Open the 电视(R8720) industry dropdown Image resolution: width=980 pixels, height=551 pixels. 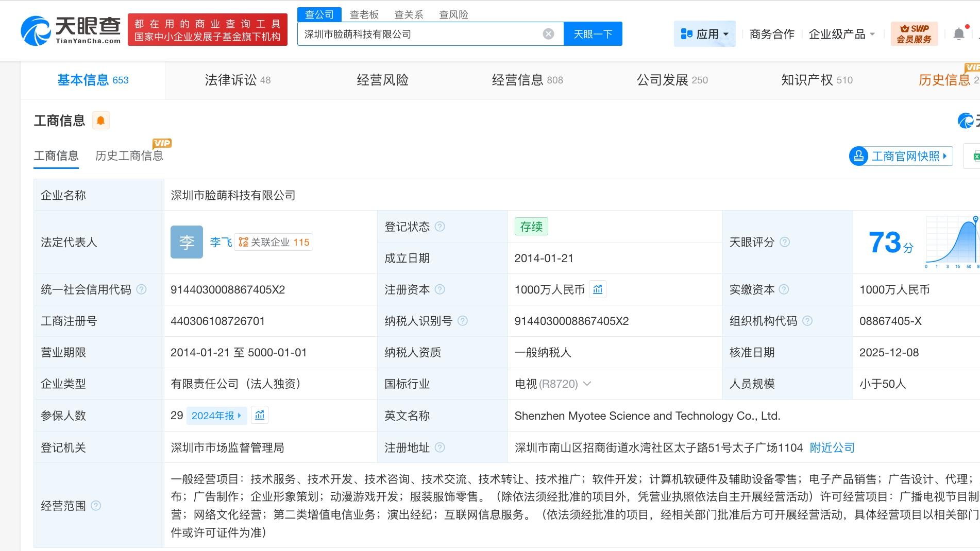588,384
